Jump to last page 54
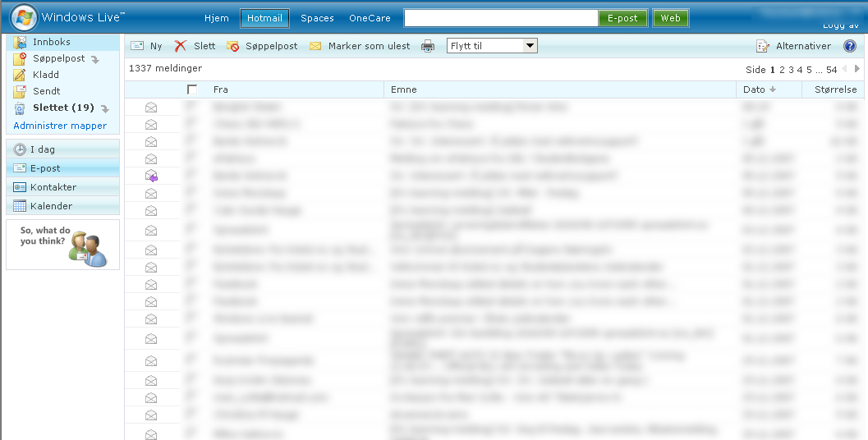The width and height of the screenshot is (868, 440). (x=832, y=70)
